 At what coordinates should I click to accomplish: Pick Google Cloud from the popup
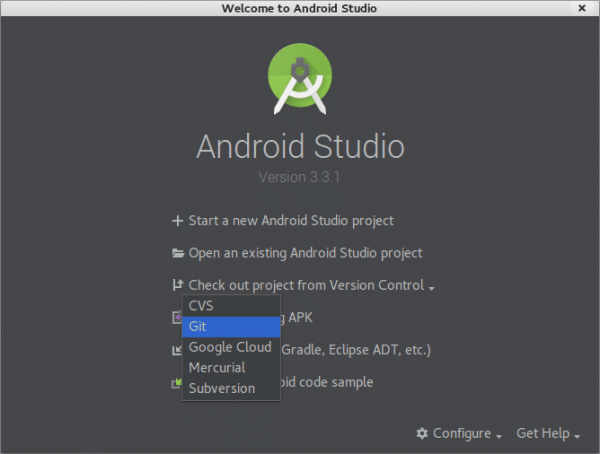(x=231, y=347)
